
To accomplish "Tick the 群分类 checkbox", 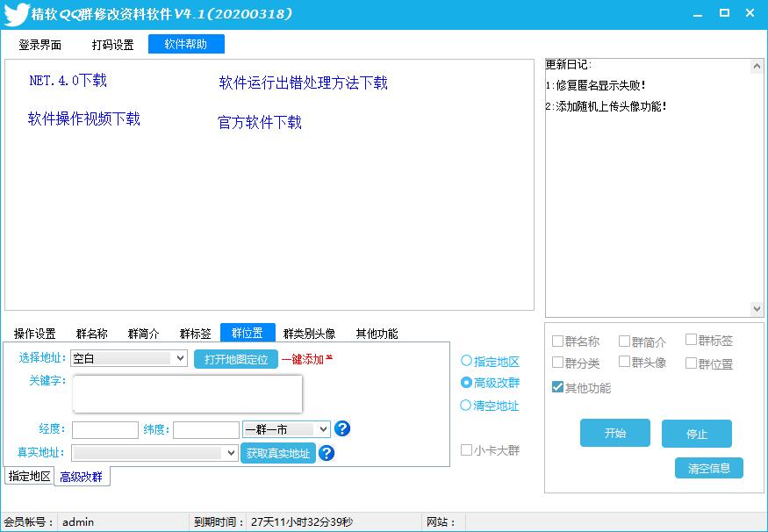I will (576, 363).
